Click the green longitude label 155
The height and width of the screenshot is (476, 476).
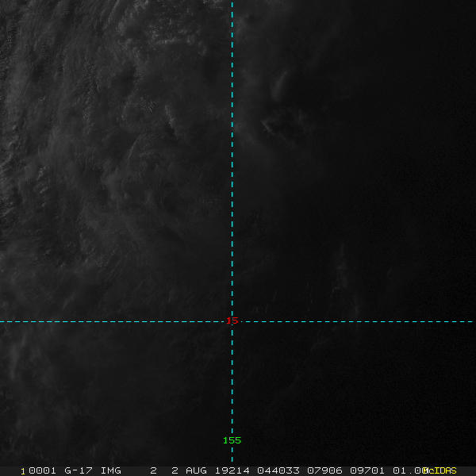pos(232,440)
